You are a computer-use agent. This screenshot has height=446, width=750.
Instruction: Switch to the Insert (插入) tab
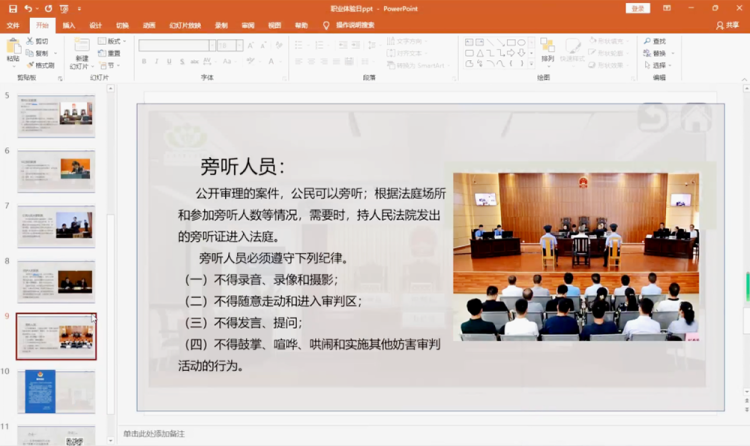[68, 25]
